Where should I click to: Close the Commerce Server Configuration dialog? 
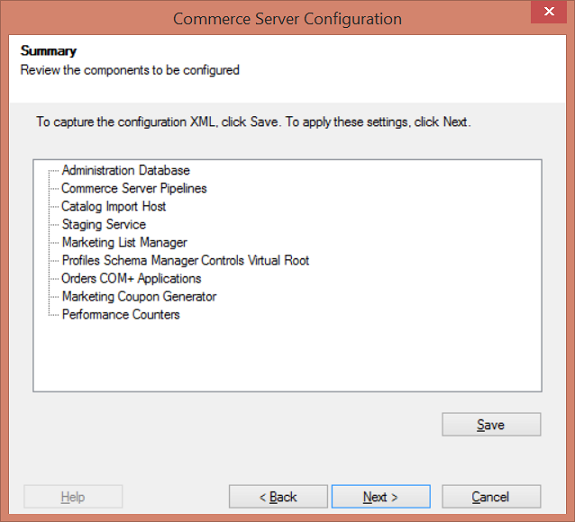click(549, 12)
